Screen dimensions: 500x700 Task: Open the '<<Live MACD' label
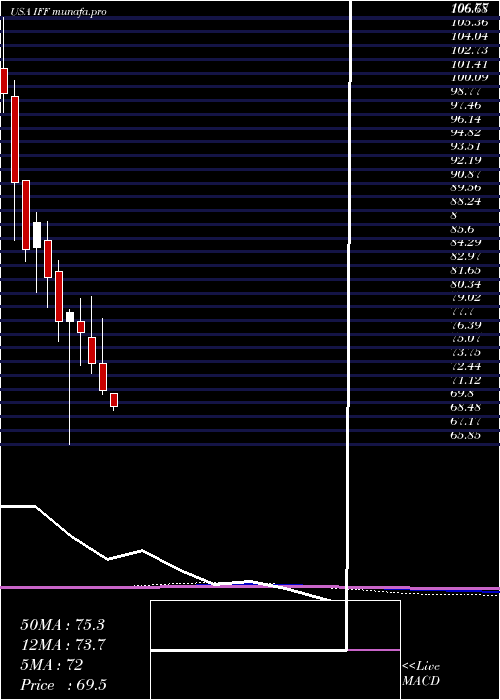coord(421,673)
